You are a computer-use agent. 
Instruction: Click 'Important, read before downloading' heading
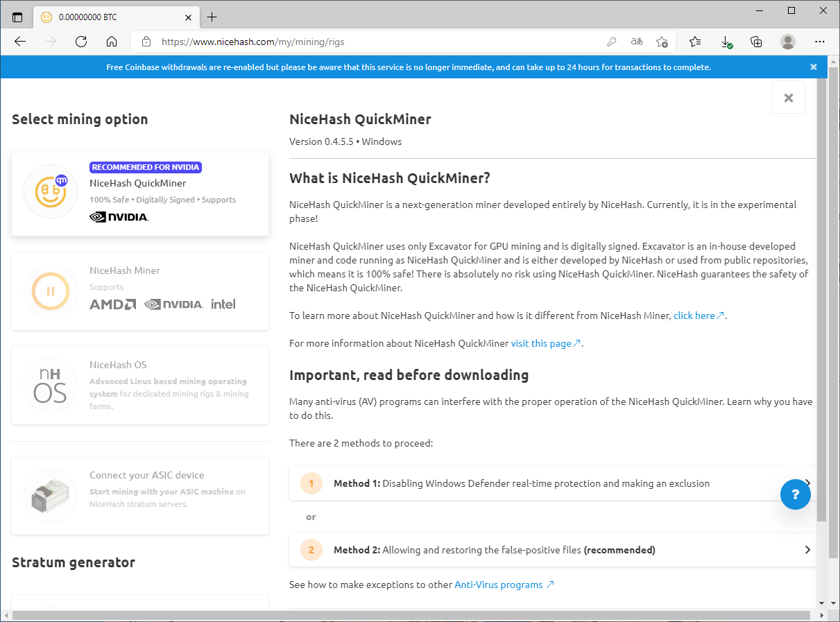click(x=409, y=375)
